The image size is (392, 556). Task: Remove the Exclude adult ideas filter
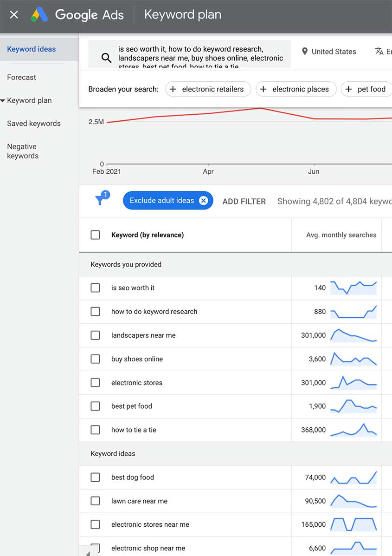[x=203, y=201]
